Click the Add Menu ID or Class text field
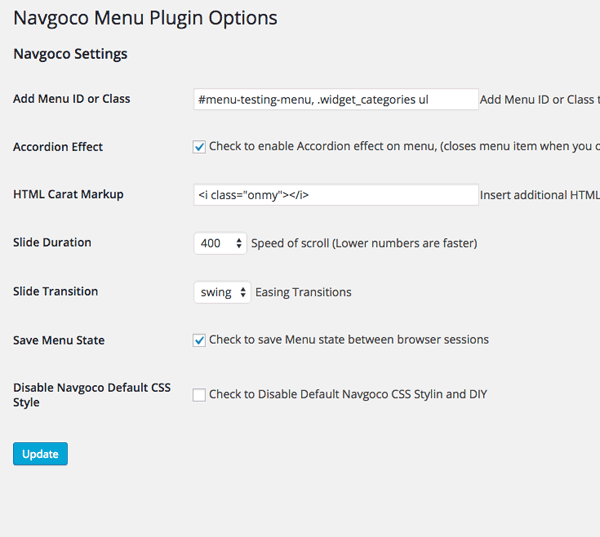The image size is (600, 537). (336, 99)
